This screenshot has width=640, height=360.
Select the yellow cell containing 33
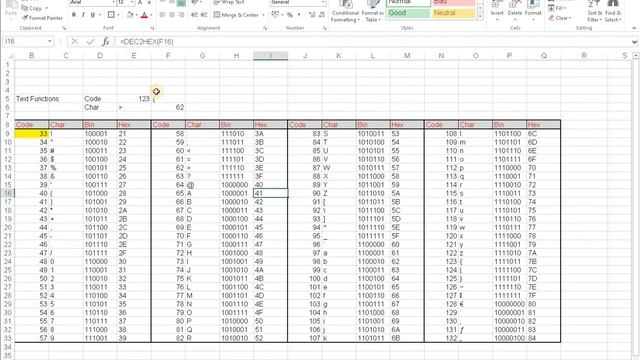[x=31, y=133]
